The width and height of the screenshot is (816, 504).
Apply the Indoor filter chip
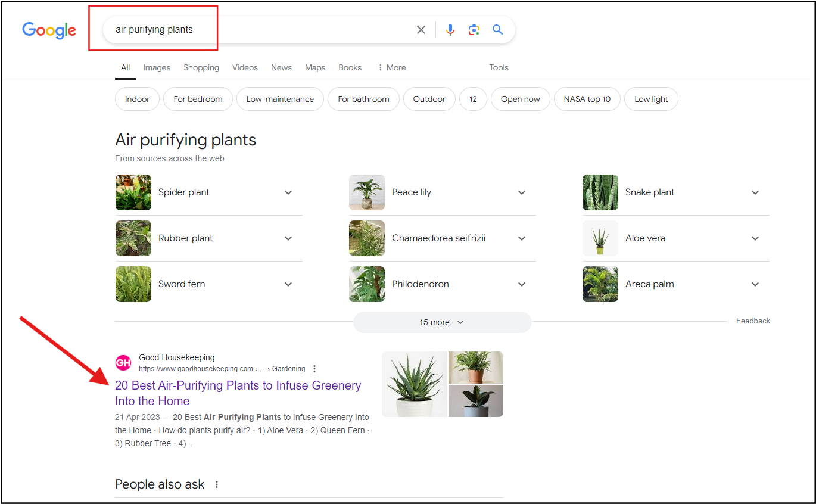point(137,99)
